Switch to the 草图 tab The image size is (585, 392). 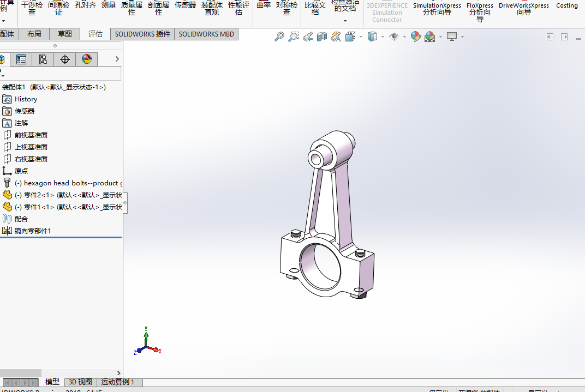pos(64,34)
